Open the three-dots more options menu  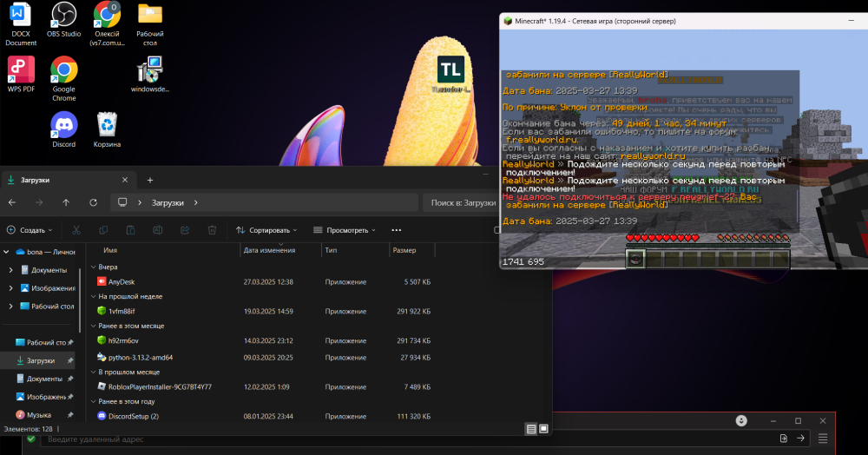tap(396, 230)
